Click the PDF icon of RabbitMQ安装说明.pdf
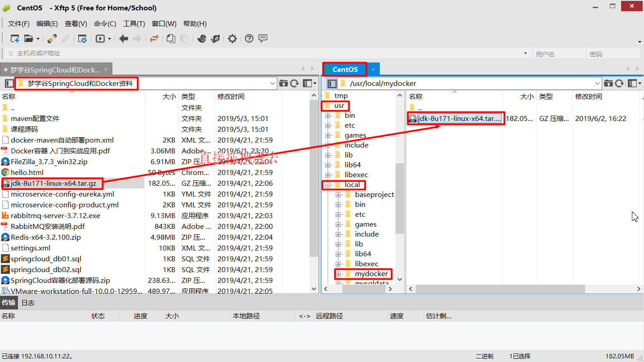 coord(5,226)
